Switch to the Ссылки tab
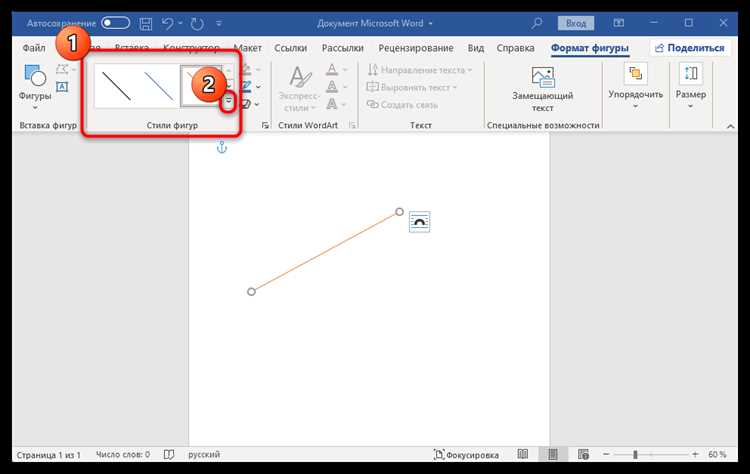The width and height of the screenshot is (750, 474). [x=290, y=48]
